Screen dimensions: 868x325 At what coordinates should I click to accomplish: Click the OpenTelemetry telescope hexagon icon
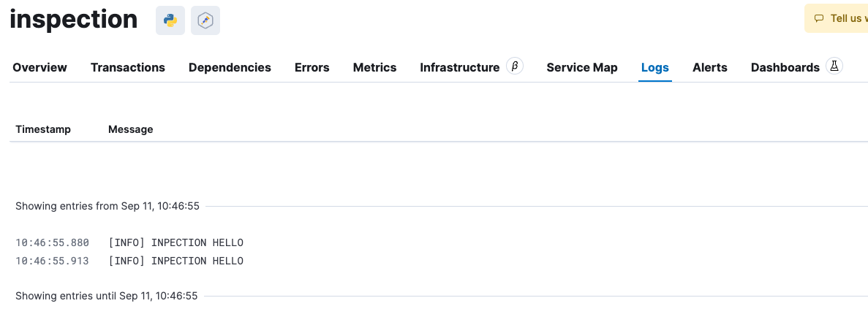pos(205,20)
